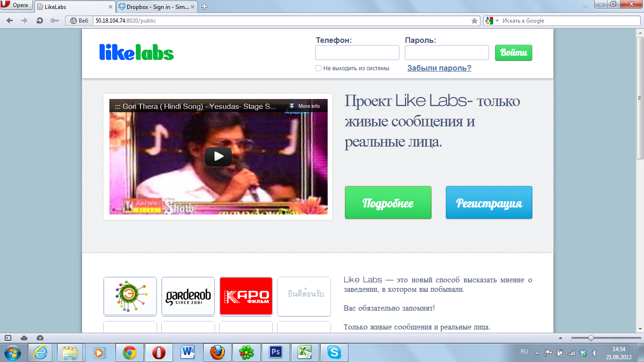The image size is (644, 362).
Task: Toggle the Opera Turbo icon in the status bar
Action: 40,338
